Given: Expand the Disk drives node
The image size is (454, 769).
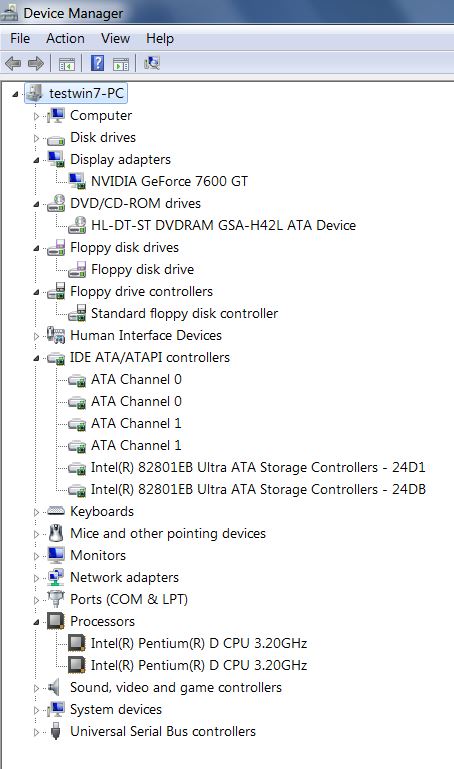Looking at the screenshot, I should (x=36, y=138).
